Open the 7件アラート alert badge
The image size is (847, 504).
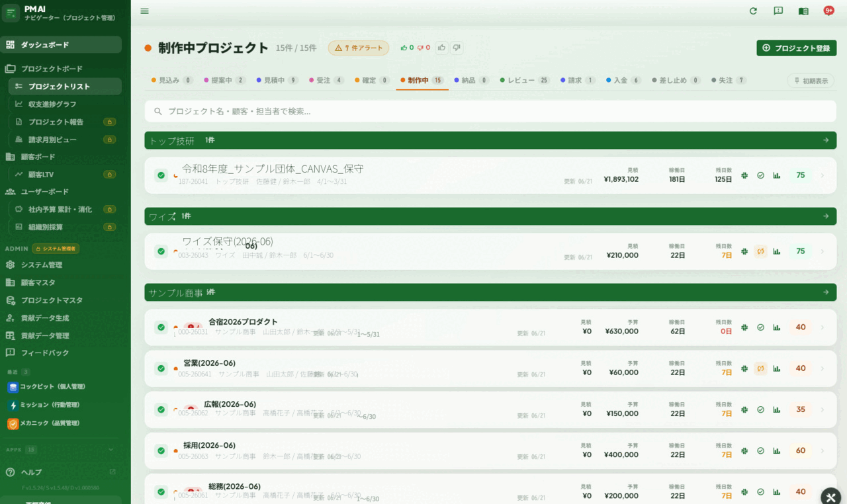(x=359, y=48)
